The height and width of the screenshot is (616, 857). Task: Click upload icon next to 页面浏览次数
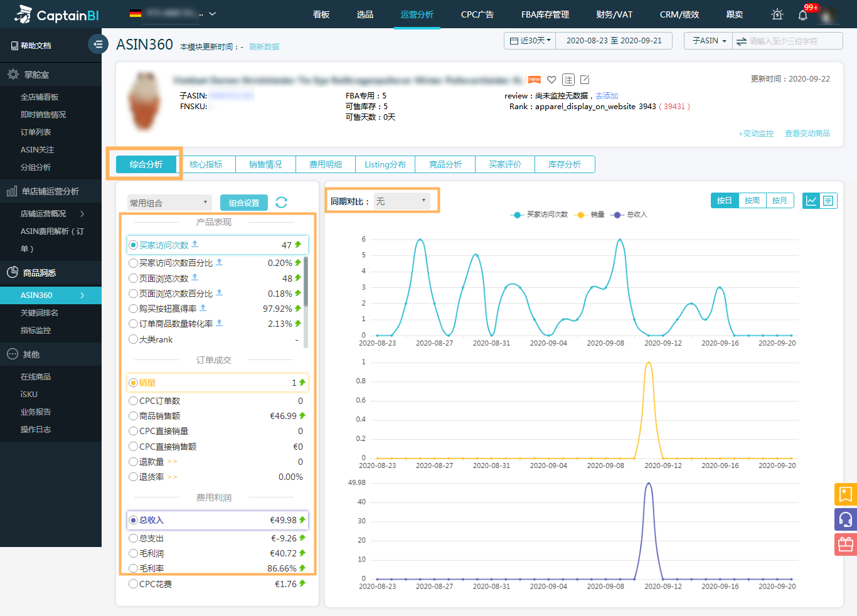[x=195, y=277]
